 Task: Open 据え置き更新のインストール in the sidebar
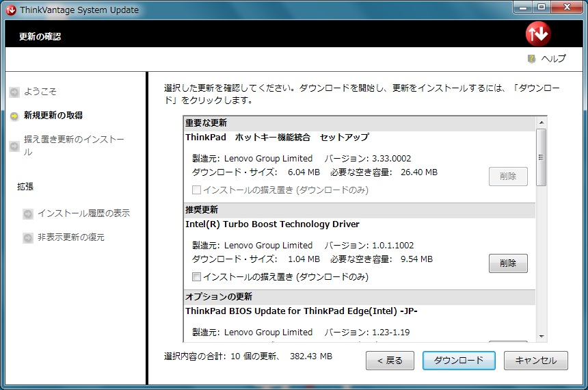tap(74, 146)
